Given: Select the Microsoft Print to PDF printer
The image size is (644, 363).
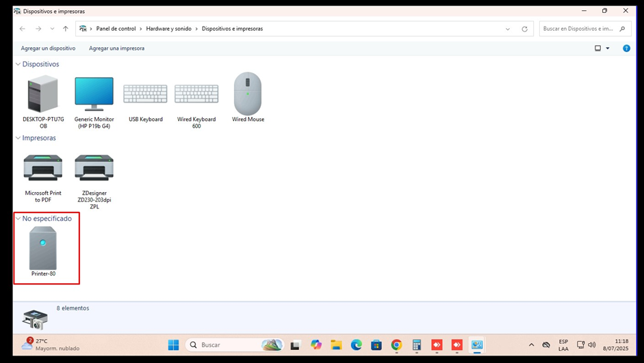Looking at the screenshot, I should click(42, 168).
